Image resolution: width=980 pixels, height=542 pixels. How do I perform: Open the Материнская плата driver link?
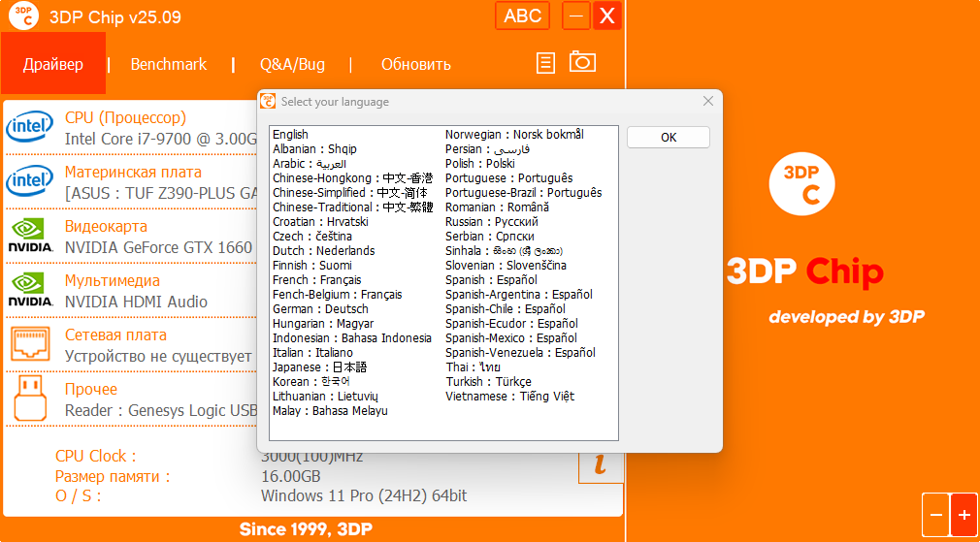click(133, 172)
